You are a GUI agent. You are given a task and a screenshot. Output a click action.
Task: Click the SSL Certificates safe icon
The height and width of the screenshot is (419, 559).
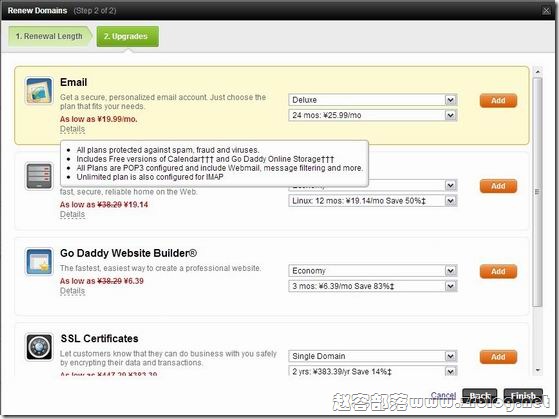39,347
